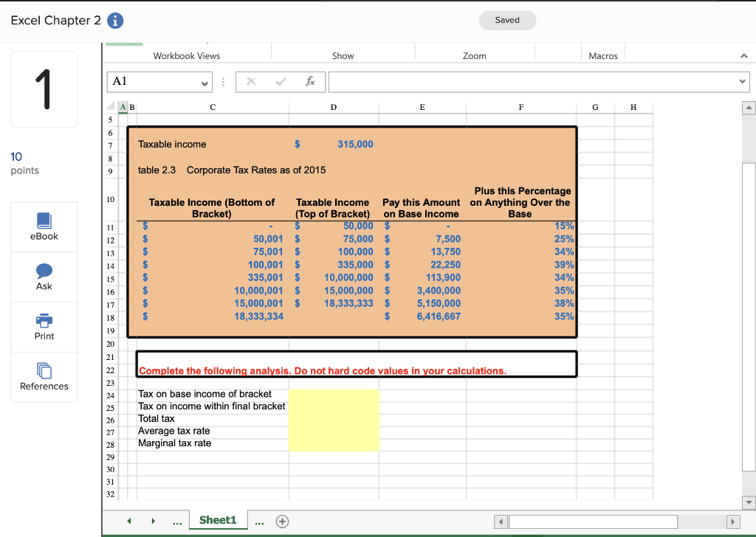Open the Ask panel from the sidebar
The height and width of the screenshot is (537, 756).
coord(44,272)
